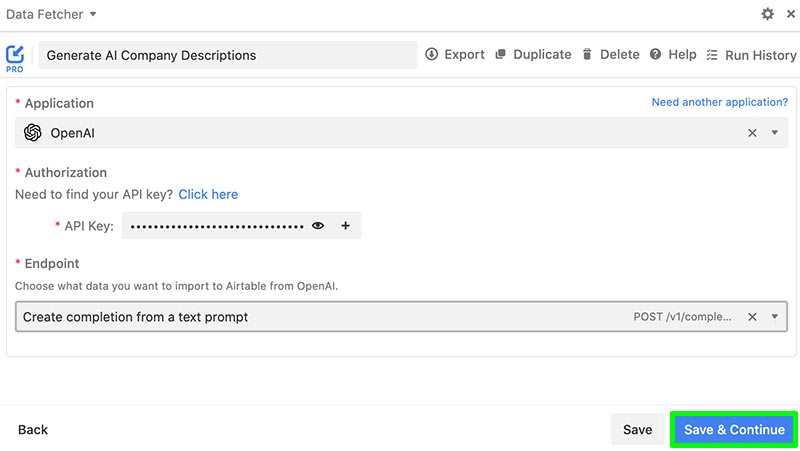Image resolution: width=800 pixels, height=451 pixels.
Task: Open the settings gear icon
Action: click(x=767, y=14)
